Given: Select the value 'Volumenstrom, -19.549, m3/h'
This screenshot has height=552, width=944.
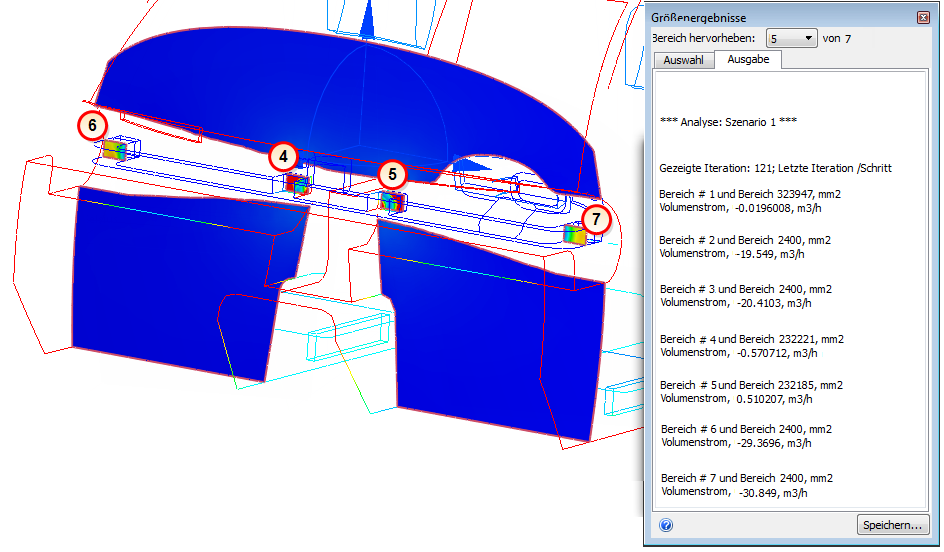Looking at the screenshot, I should 732,254.
